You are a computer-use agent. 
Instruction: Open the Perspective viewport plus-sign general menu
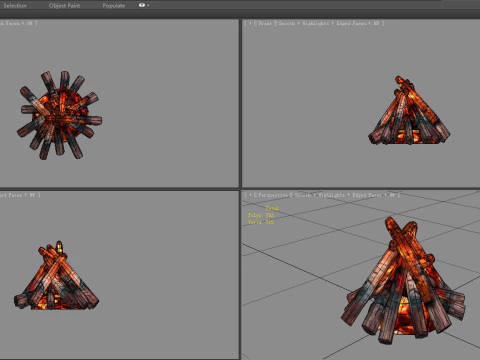250,195
